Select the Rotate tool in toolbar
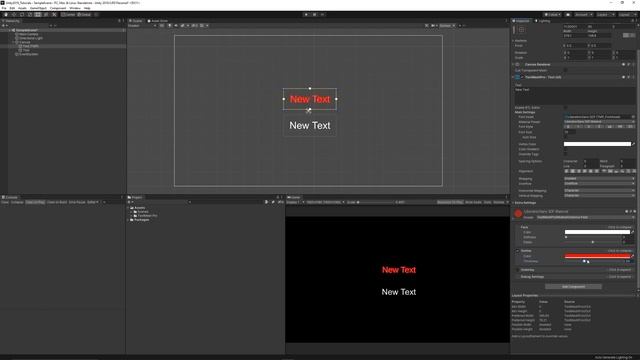This screenshot has width=640, height=360. click(x=22, y=15)
